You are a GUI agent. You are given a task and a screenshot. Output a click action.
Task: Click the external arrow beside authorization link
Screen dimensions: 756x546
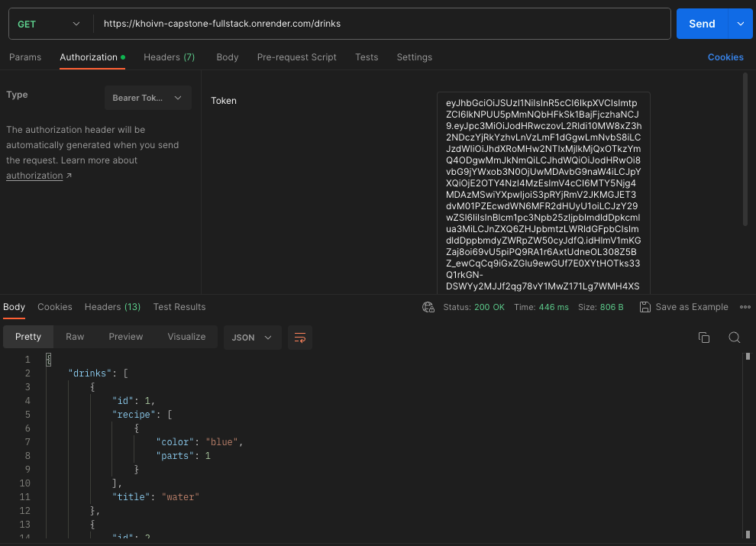point(69,176)
